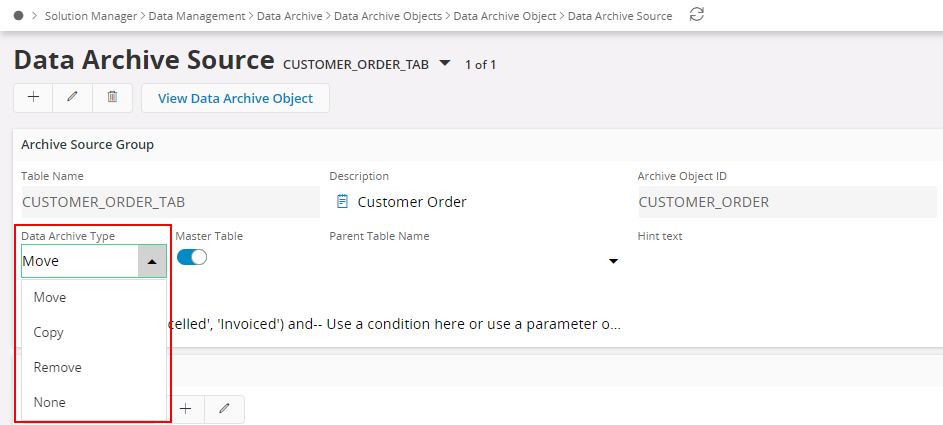Click the Archive Object ID field
Viewport: 943px width, 425px height.
(x=790, y=202)
